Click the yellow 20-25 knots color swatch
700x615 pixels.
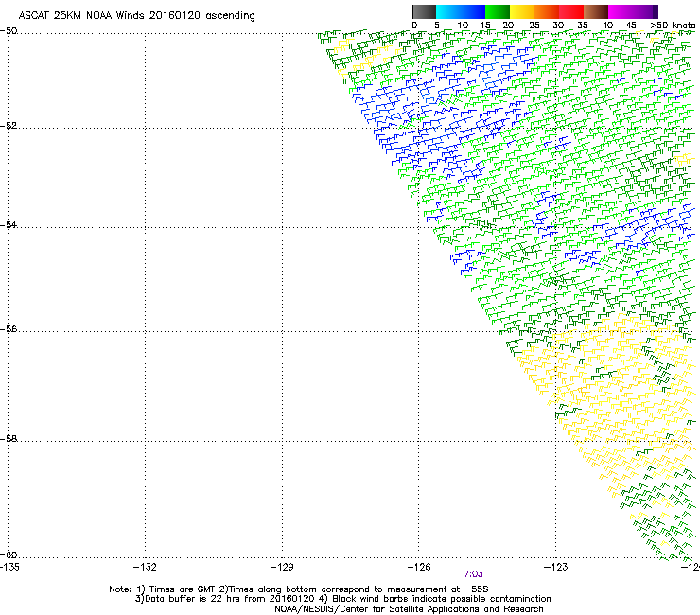click(x=522, y=11)
